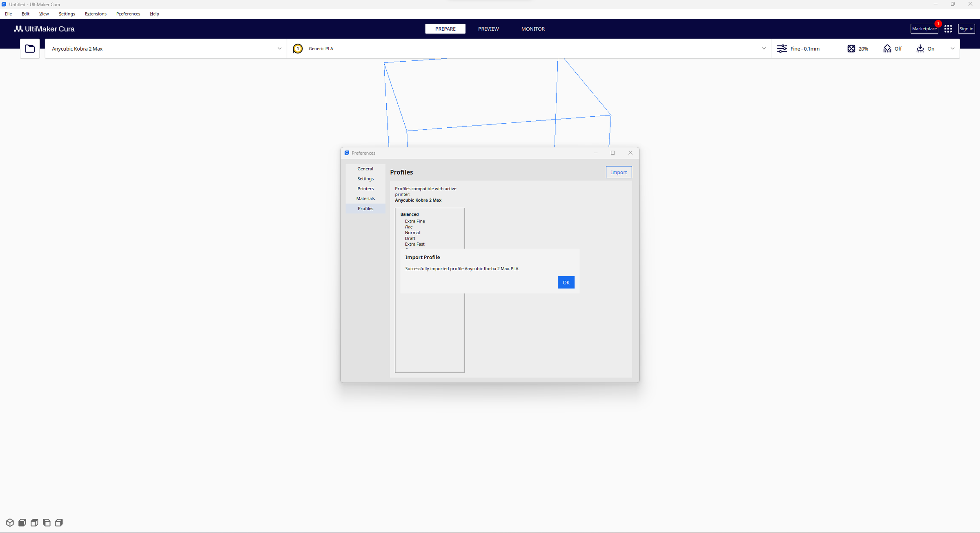
Task: Open the Marketplace
Action: pyautogui.click(x=924, y=29)
